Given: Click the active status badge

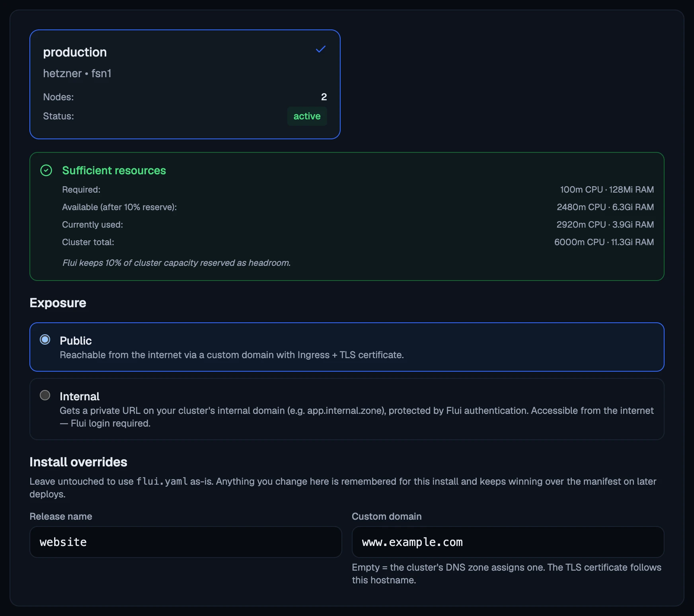Looking at the screenshot, I should [x=307, y=116].
